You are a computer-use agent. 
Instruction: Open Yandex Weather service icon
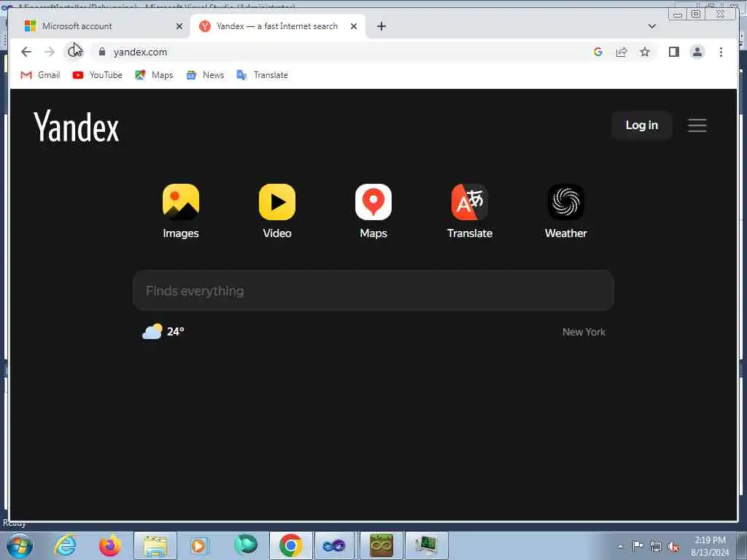pyautogui.click(x=565, y=202)
